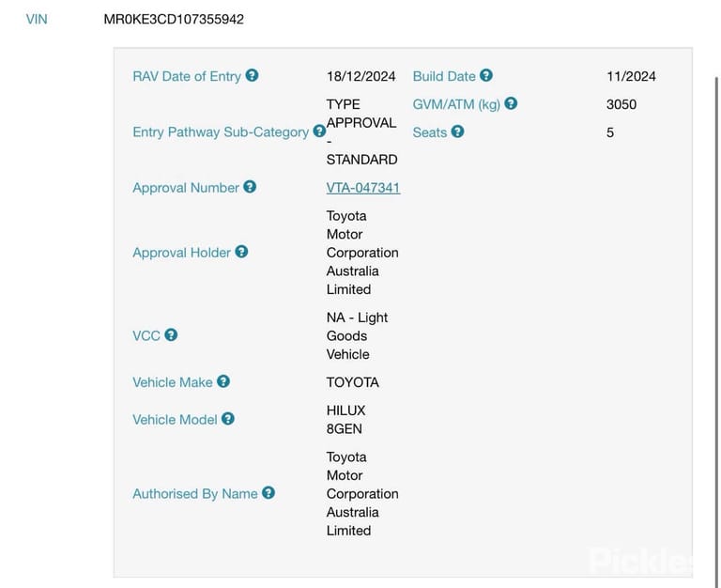Click help icon beside VCC
Viewport: 721px width, 588px height.
(171, 335)
